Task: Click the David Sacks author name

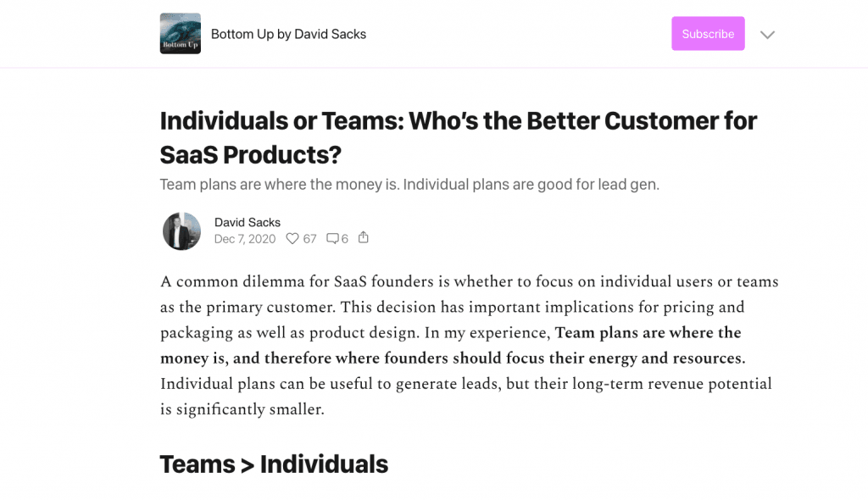Action: click(x=248, y=222)
